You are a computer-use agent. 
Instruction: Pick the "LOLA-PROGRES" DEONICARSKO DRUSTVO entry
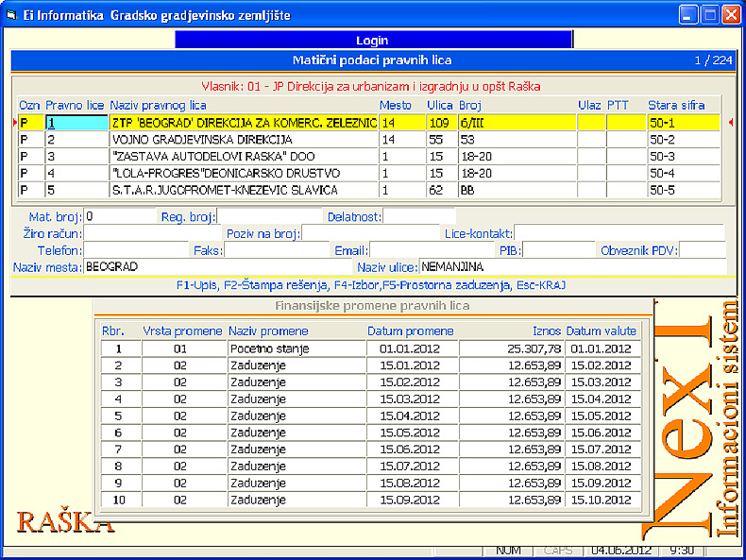point(243,174)
